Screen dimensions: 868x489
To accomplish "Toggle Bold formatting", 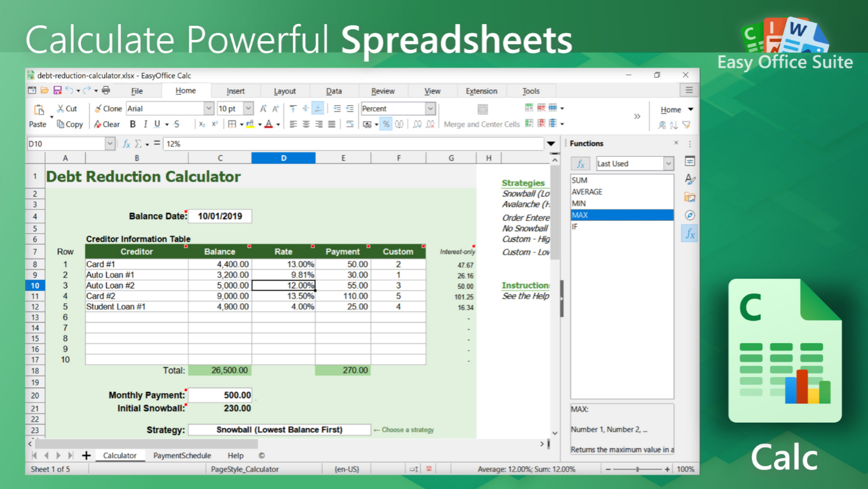I will point(132,124).
